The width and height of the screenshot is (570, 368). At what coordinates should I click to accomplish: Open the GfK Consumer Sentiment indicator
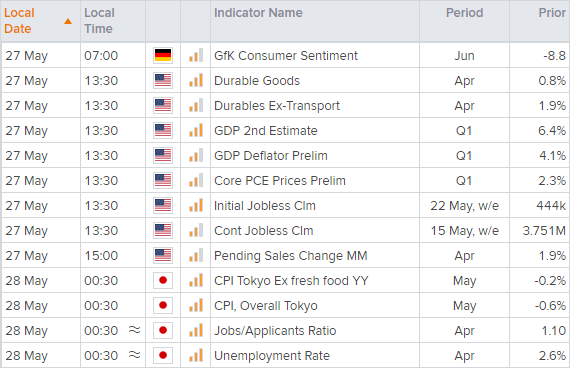(x=286, y=56)
